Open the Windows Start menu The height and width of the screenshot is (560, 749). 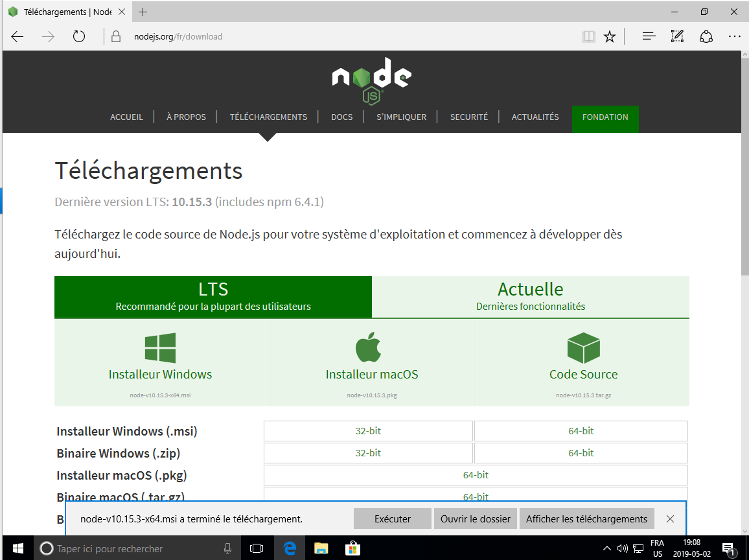17,548
